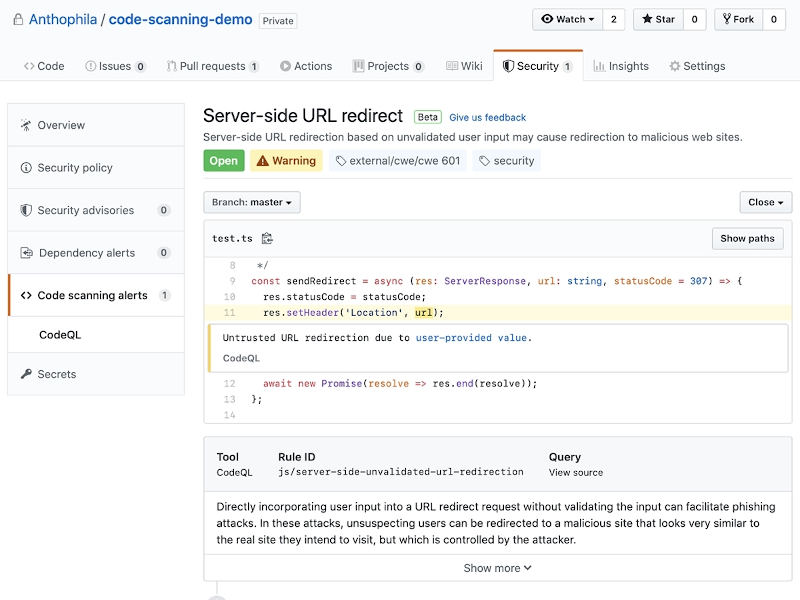Viewport: 800px width, 600px height.
Task: Select the Security tab
Action: click(x=538, y=66)
